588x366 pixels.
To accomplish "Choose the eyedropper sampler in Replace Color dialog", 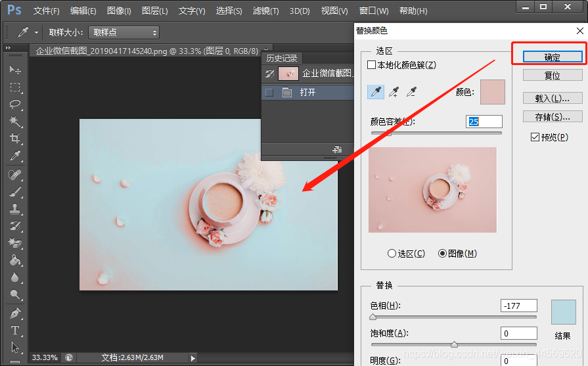I will pos(376,92).
